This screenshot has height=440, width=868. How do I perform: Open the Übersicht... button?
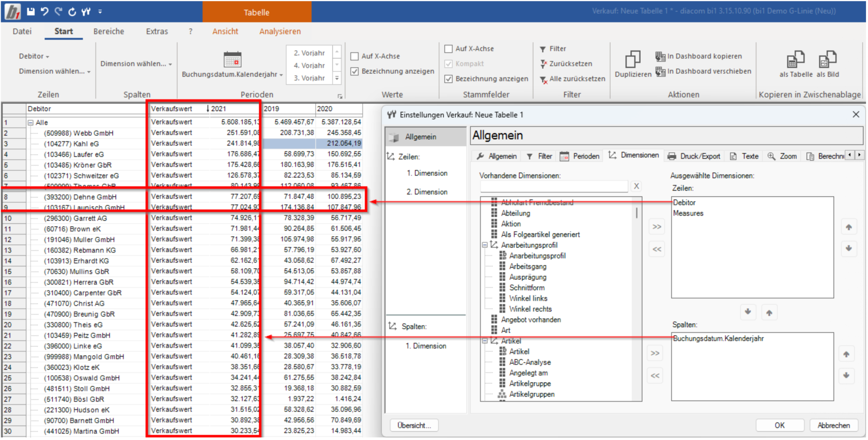pos(414,426)
